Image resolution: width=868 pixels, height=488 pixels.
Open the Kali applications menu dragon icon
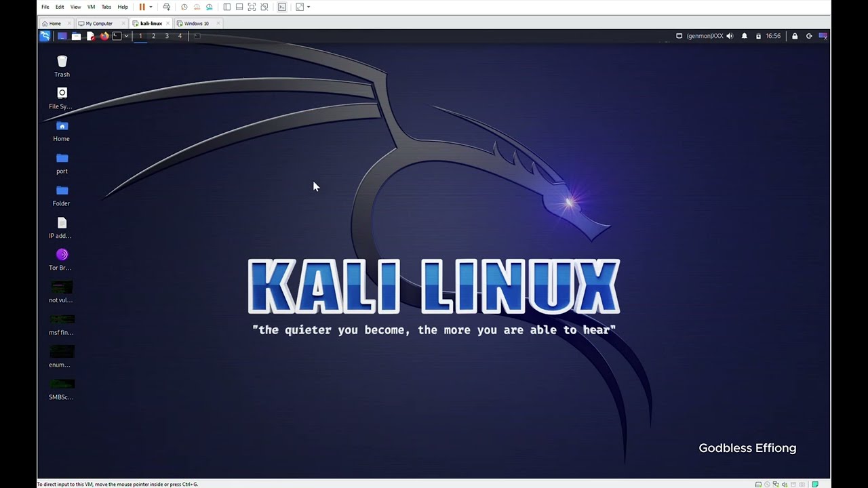tap(45, 36)
